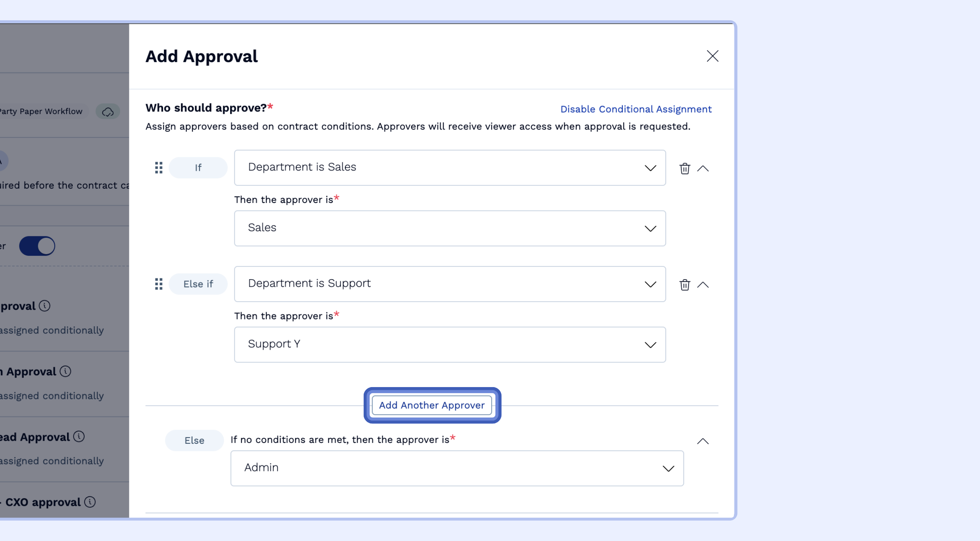Click the info icon beside Lead Approval
Viewport: 980px width, 541px height.
click(79, 437)
